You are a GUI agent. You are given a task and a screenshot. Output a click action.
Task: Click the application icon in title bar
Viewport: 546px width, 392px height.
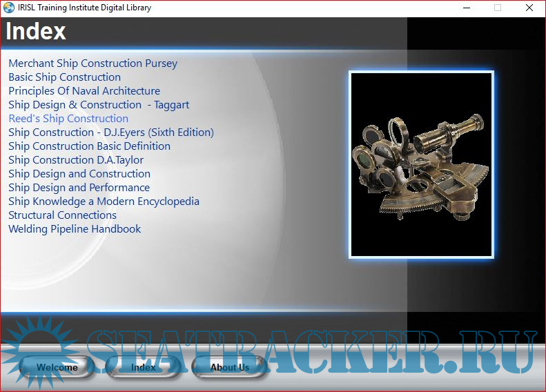(x=9, y=8)
